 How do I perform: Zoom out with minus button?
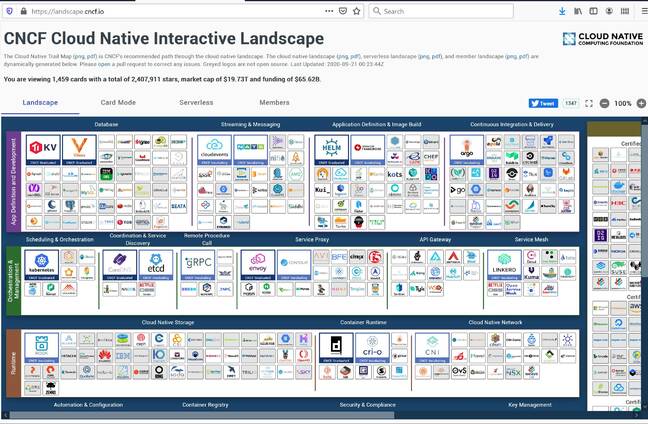[604, 103]
